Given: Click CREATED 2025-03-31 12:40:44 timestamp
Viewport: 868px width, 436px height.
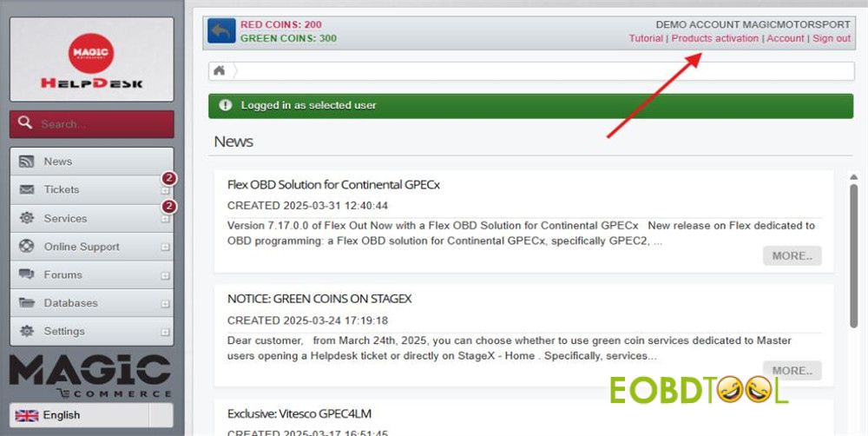Looking at the screenshot, I should point(307,206).
